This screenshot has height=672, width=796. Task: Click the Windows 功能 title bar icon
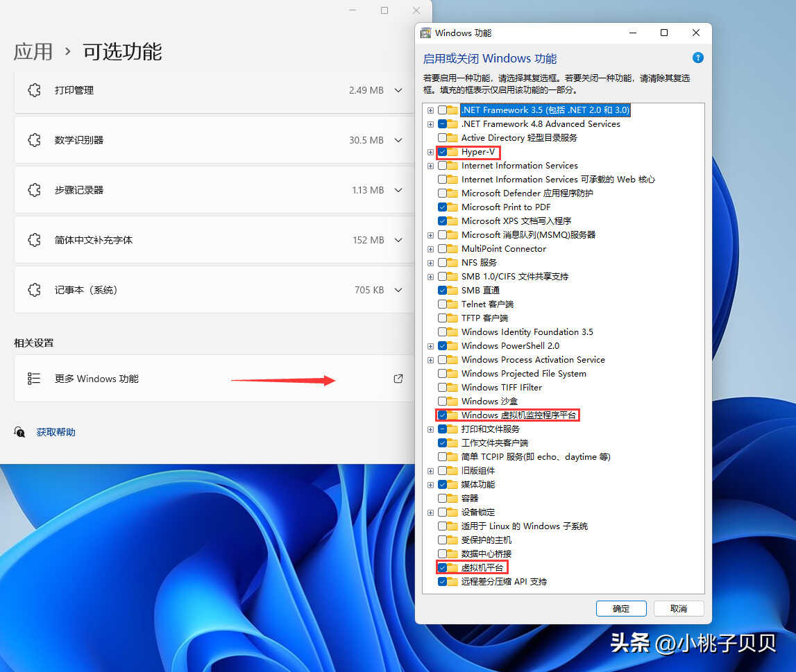(x=426, y=33)
